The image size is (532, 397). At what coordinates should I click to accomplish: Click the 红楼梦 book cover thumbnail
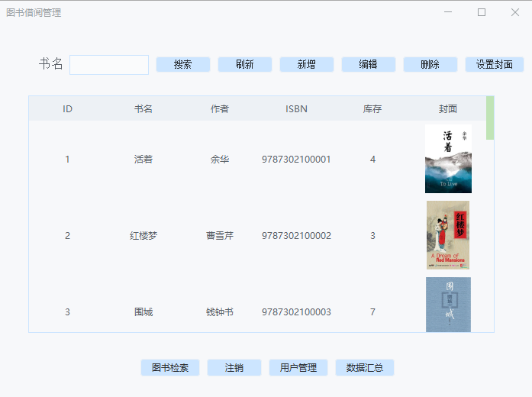pos(448,235)
